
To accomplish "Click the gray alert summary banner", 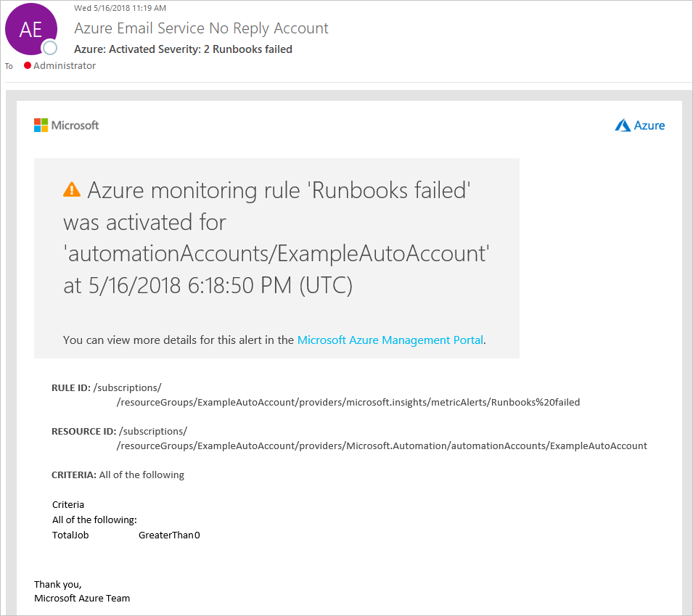I will tap(276, 258).
